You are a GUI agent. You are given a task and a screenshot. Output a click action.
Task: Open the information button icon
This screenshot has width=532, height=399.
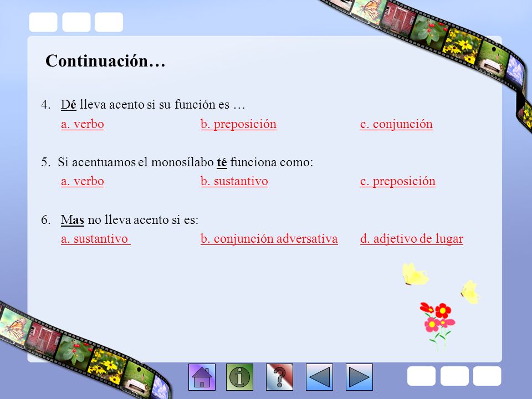click(x=239, y=377)
